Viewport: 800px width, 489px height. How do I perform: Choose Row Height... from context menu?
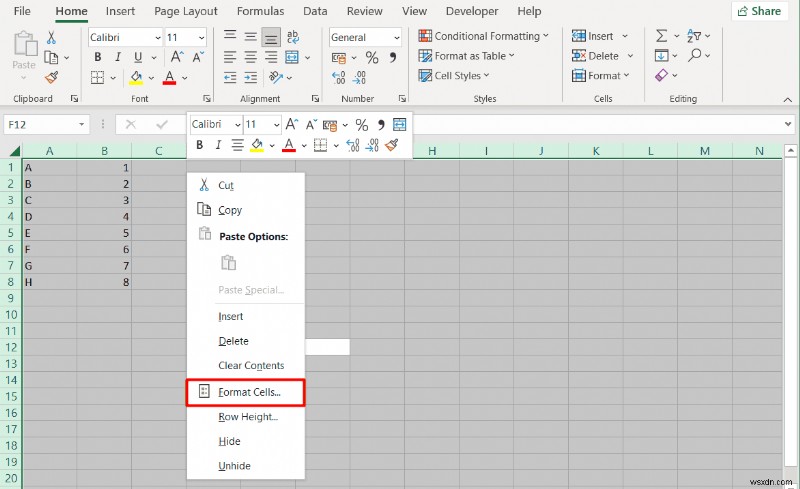pos(245,417)
